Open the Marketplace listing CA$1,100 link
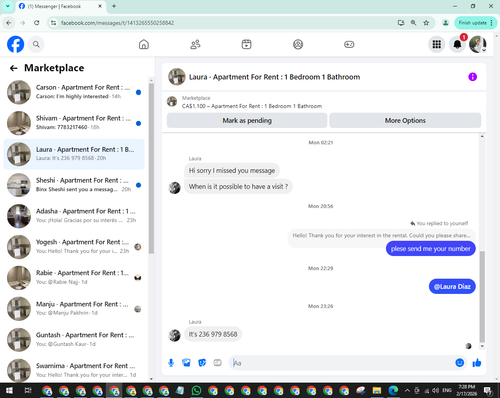 click(252, 106)
